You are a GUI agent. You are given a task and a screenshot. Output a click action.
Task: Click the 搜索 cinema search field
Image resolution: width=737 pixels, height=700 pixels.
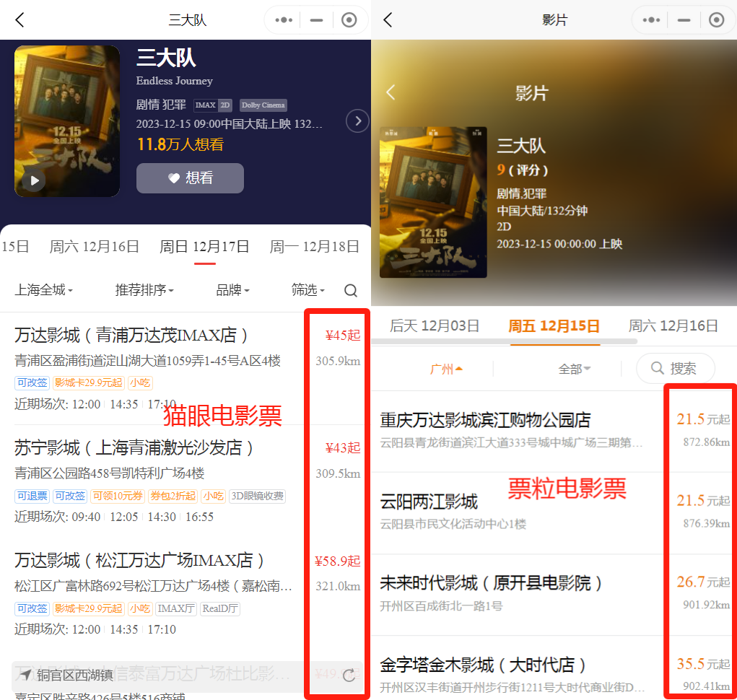point(675,369)
